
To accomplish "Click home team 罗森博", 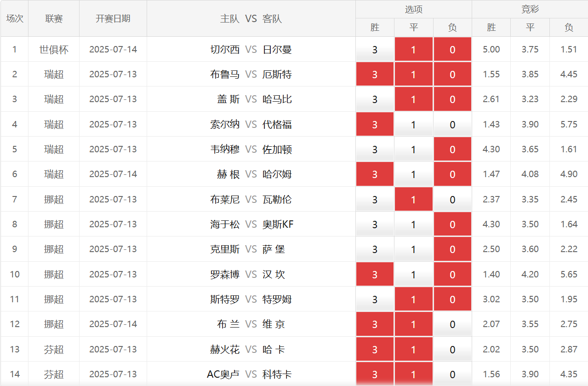I will [x=225, y=274].
